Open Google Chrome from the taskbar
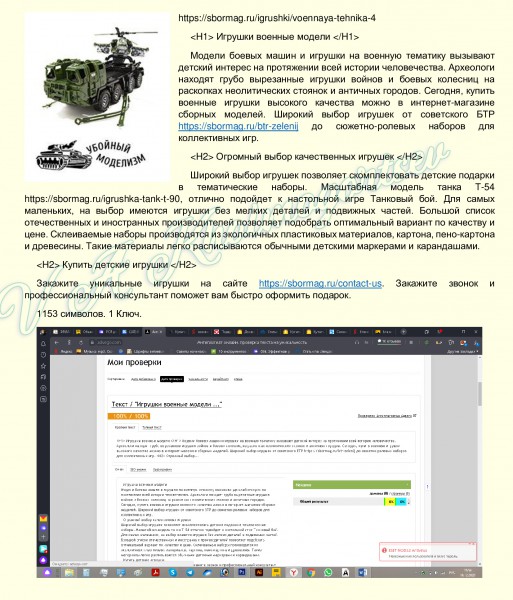 coord(311,572)
